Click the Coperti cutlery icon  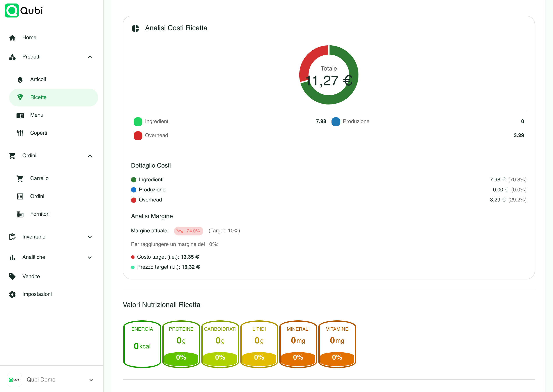(x=20, y=133)
